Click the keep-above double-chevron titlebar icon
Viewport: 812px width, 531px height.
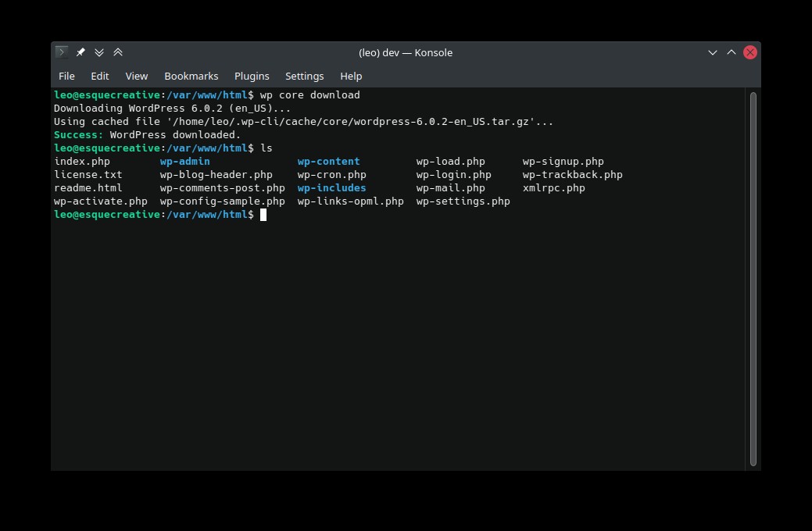coord(118,52)
